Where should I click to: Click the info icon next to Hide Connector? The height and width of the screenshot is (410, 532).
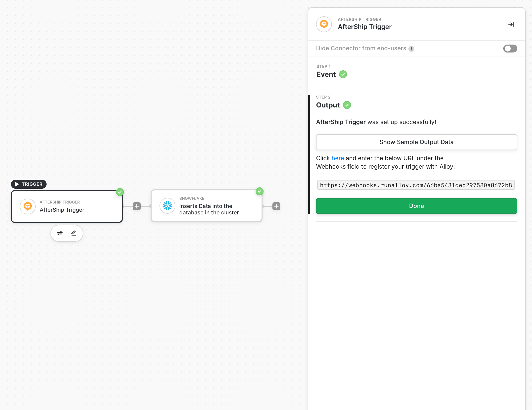pos(411,49)
